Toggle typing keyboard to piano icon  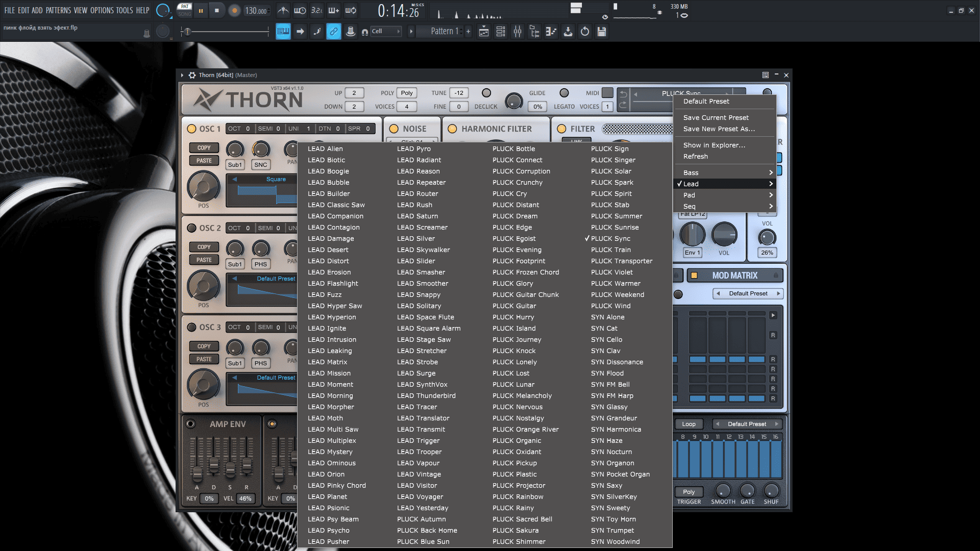pos(283,32)
